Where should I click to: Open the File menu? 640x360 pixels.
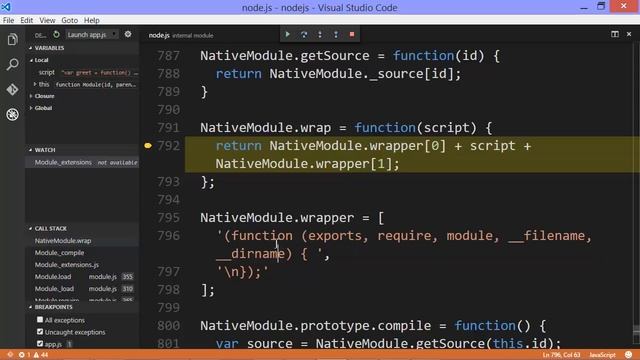tap(8, 20)
